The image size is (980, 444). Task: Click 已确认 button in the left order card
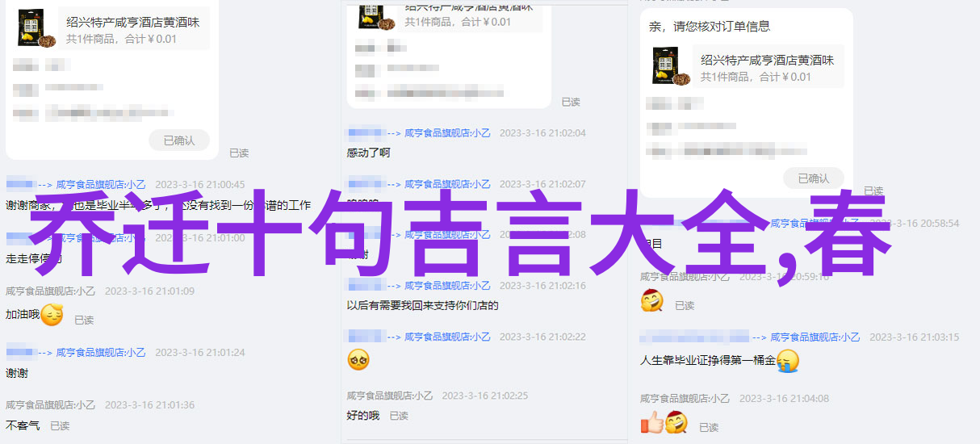(179, 140)
